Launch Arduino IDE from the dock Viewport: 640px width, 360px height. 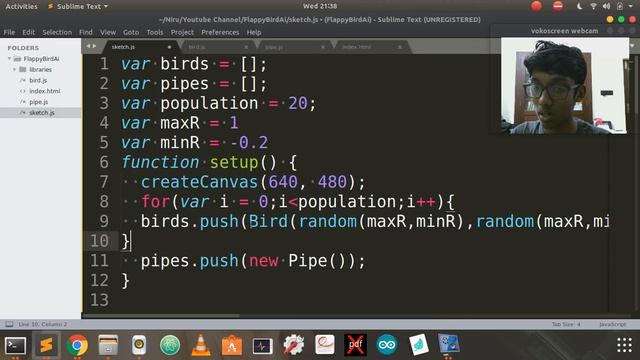[387, 345]
